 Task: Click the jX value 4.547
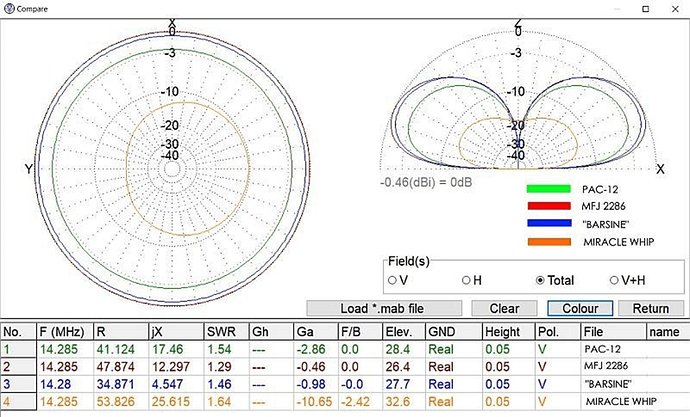pyautogui.click(x=167, y=384)
